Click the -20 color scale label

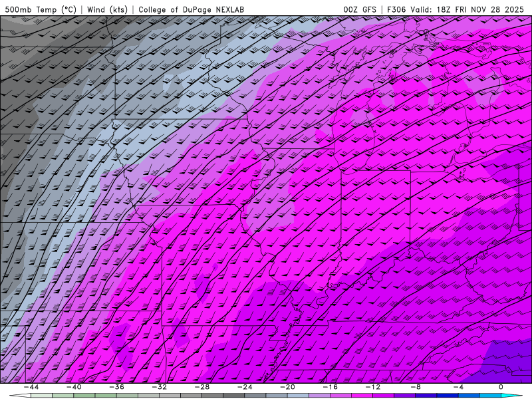click(288, 387)
